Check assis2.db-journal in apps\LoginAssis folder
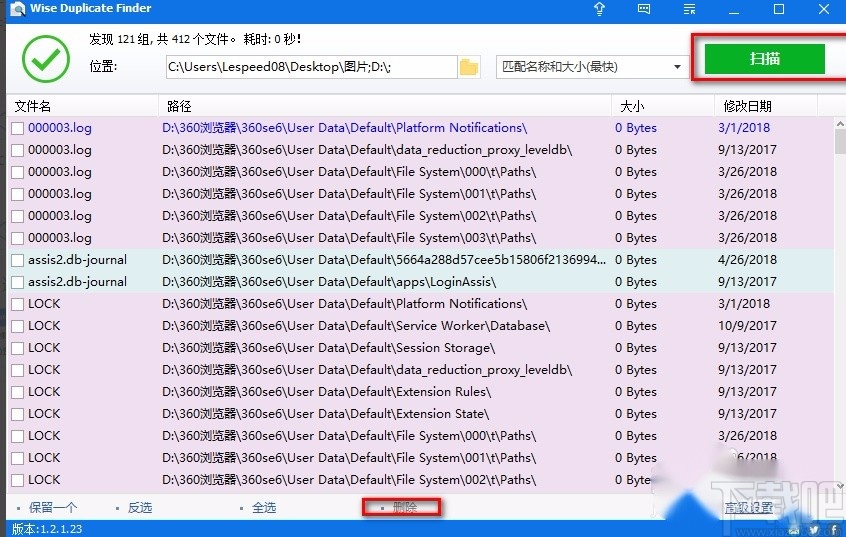This screenshot has height=537, width=846. pyautogui.click(x=18, y=282)
